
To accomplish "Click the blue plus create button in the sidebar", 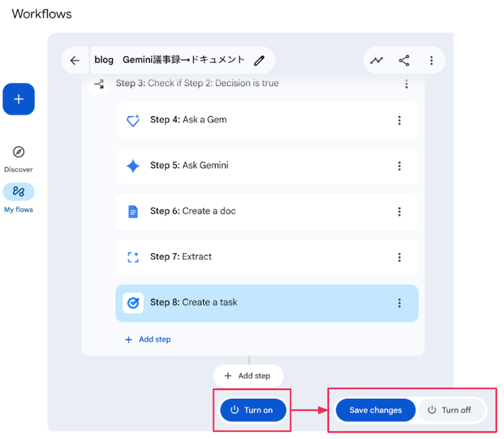I will (19, 99).
